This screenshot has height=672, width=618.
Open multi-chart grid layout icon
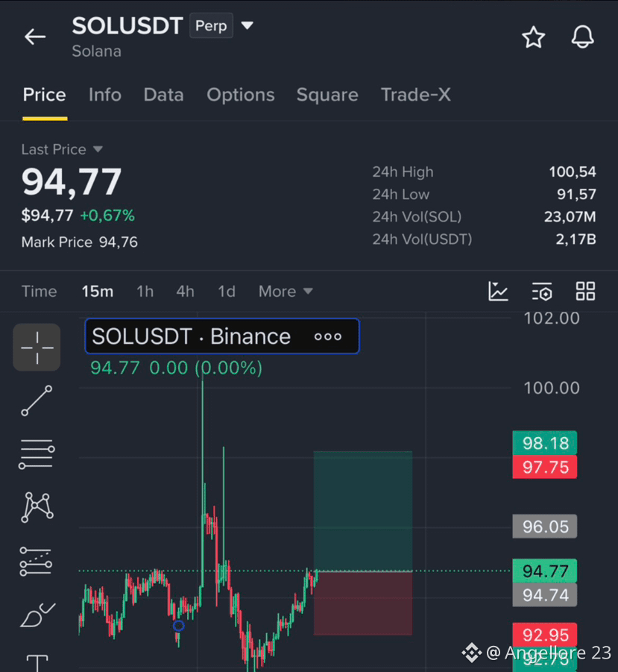point(585,292)
